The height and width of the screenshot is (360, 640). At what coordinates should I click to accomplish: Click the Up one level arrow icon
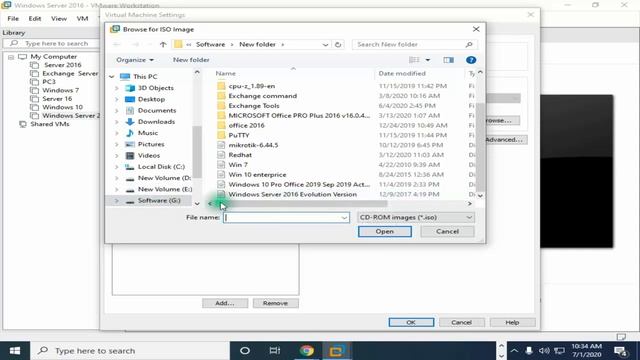[163, 44]
